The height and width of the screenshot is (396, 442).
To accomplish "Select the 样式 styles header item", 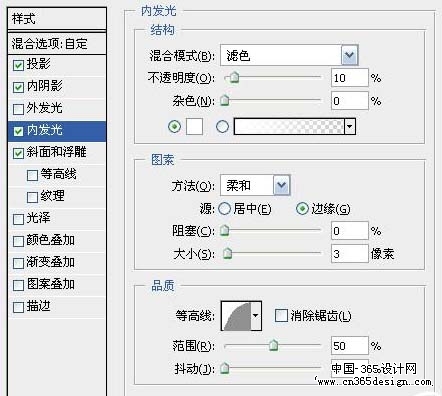I will (57, 19).
